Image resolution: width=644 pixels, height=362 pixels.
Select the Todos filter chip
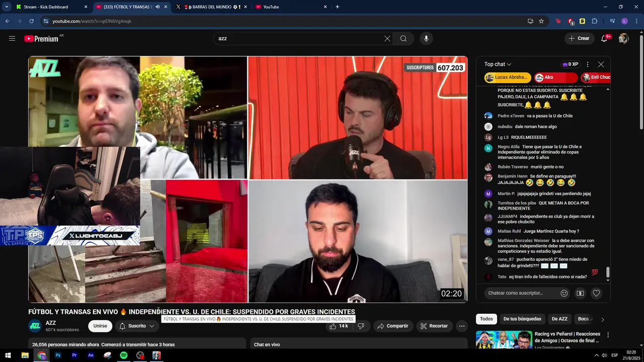pos(486,319)
